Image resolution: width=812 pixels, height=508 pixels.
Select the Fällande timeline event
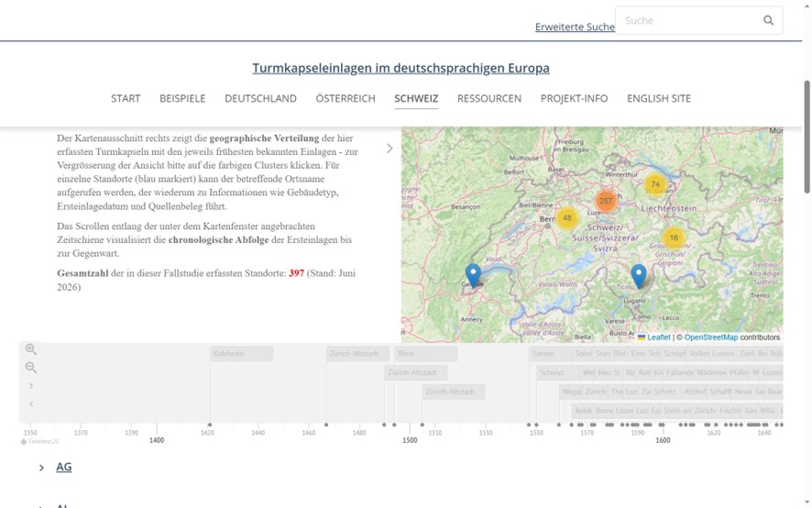click(680, 372)
